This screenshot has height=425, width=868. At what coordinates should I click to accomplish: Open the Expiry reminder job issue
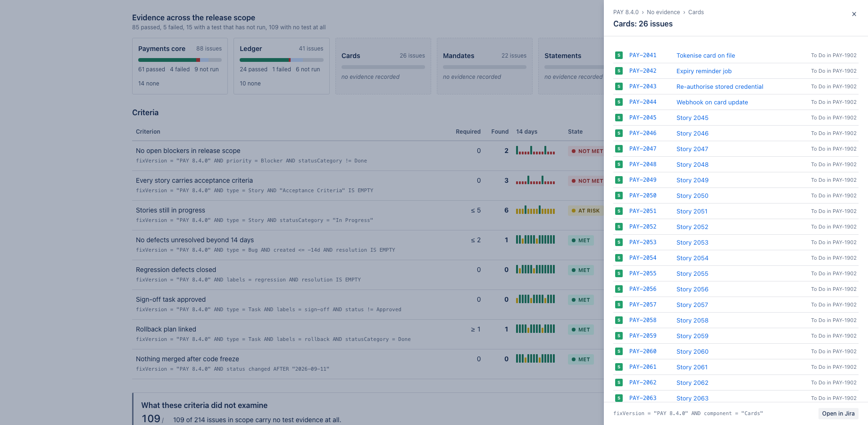click(704, 71)
